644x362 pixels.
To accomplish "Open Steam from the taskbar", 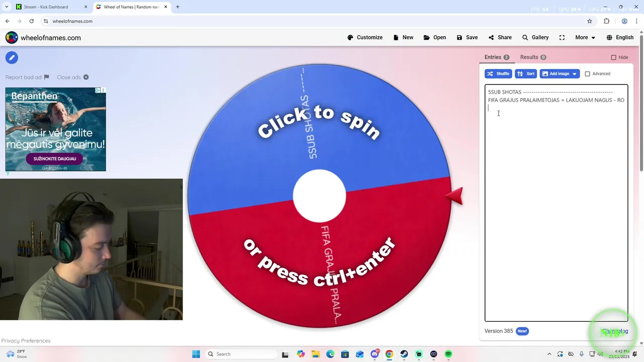I will [404, 354].
